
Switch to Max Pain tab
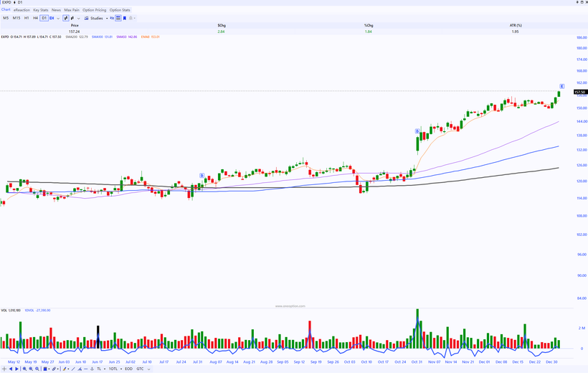tap(72, 10)
